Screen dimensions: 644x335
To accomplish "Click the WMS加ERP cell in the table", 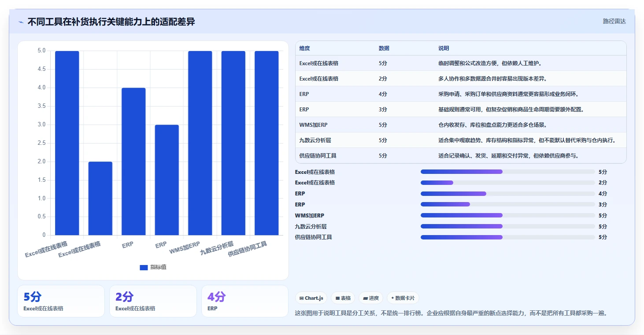I will (313, 125).
